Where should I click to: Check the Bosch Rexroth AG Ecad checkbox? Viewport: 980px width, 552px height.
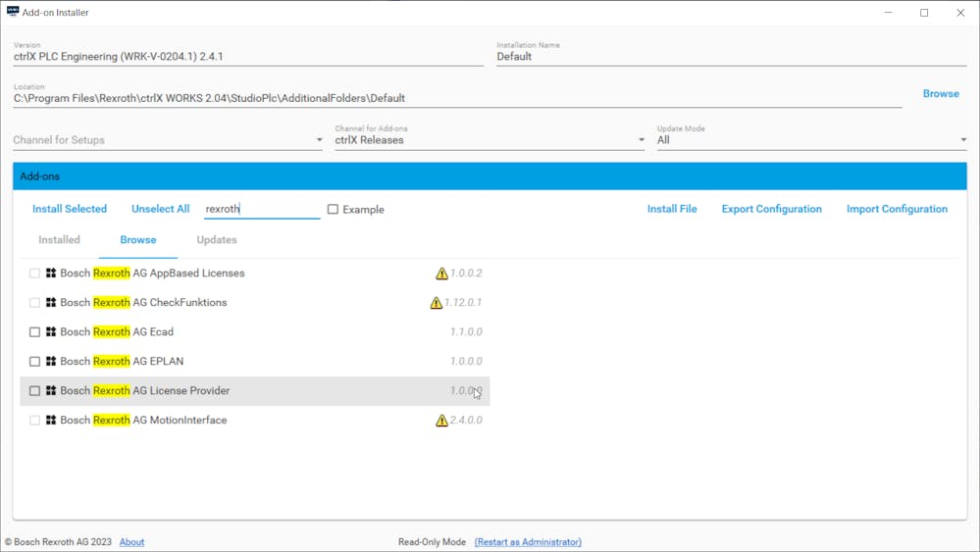pyautogui.click(x=34, y=332)
